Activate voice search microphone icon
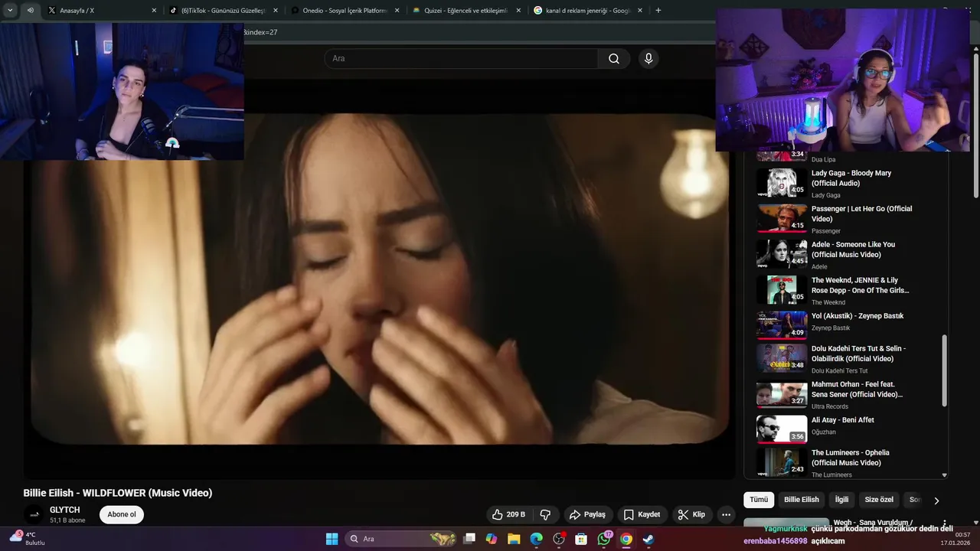980x551 pixels. tap(648, 59)
